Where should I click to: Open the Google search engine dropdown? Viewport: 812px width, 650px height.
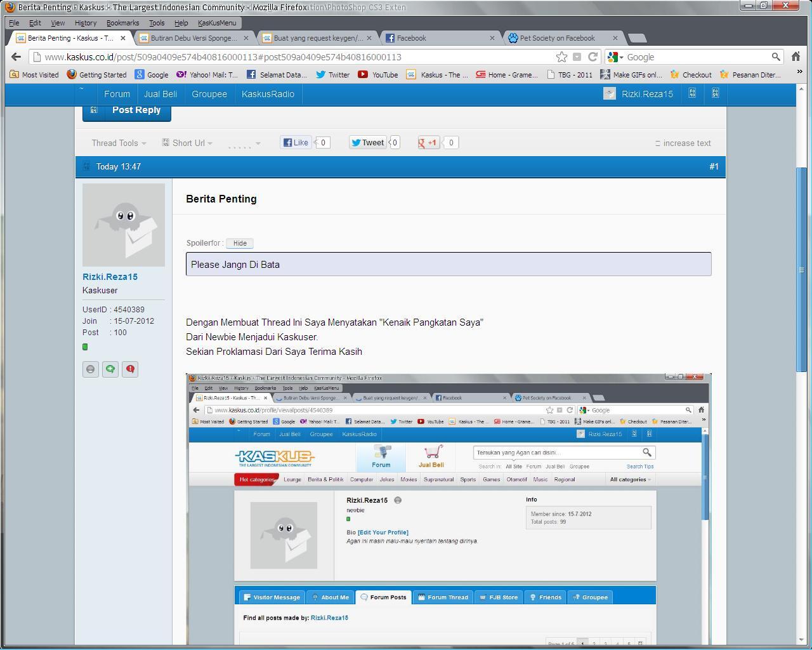615,57
